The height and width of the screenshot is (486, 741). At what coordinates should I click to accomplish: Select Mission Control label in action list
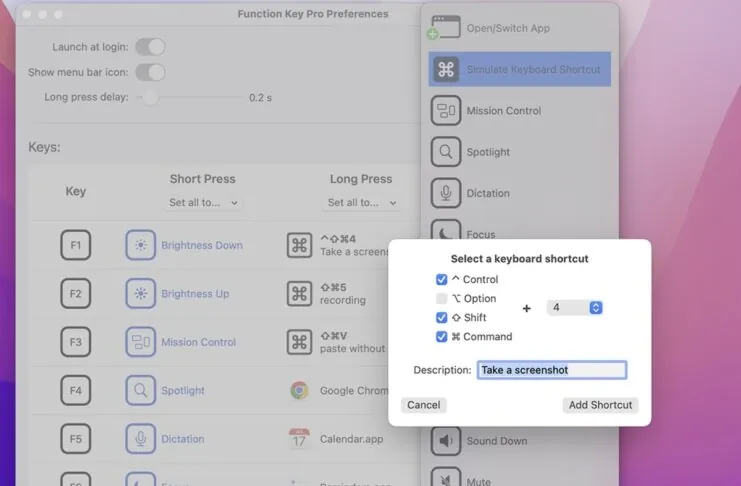504,111
